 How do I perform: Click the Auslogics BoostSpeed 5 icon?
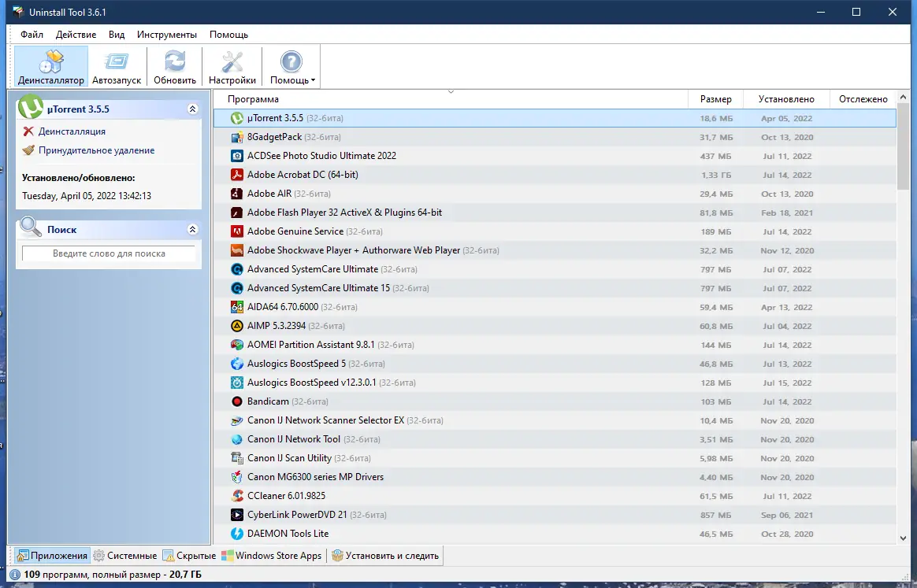coord(237,364)
